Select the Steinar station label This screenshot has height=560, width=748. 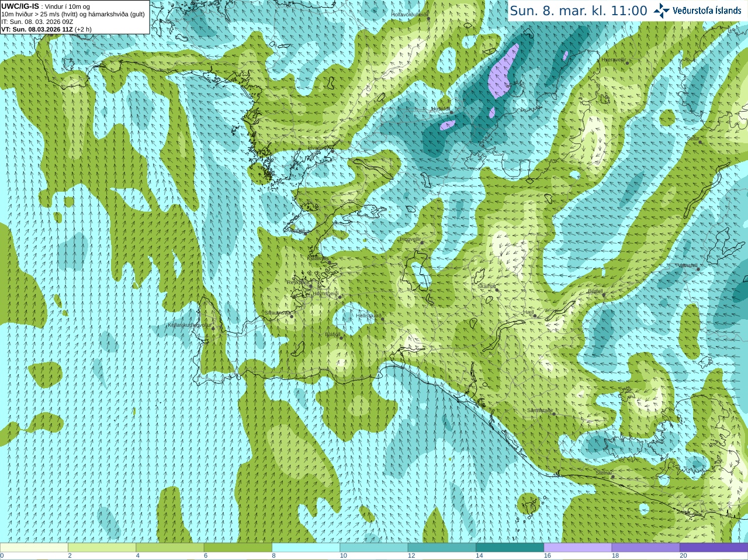604,473
